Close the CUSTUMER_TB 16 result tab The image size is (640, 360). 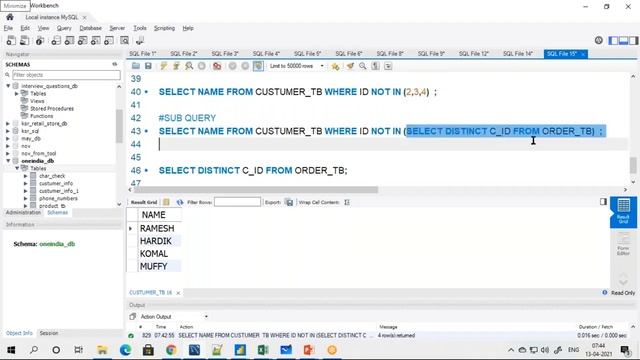click(x=178, y=293)
